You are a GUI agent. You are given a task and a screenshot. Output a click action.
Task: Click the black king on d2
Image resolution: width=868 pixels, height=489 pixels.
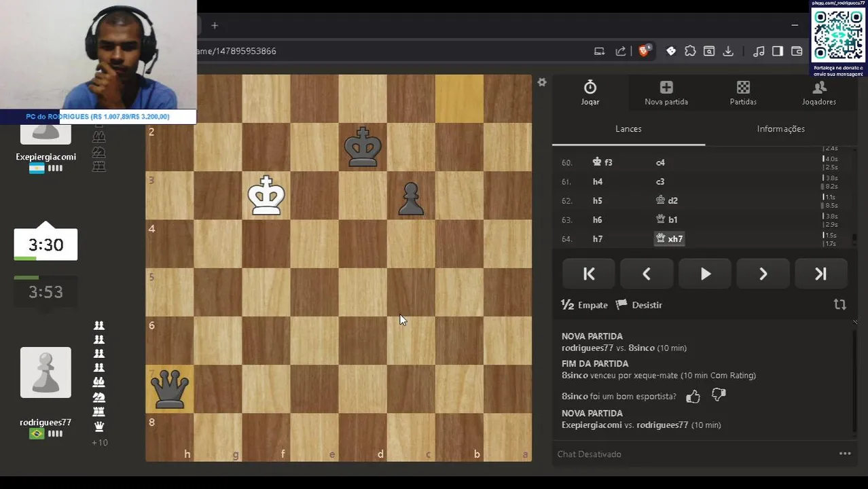point(363,147)
